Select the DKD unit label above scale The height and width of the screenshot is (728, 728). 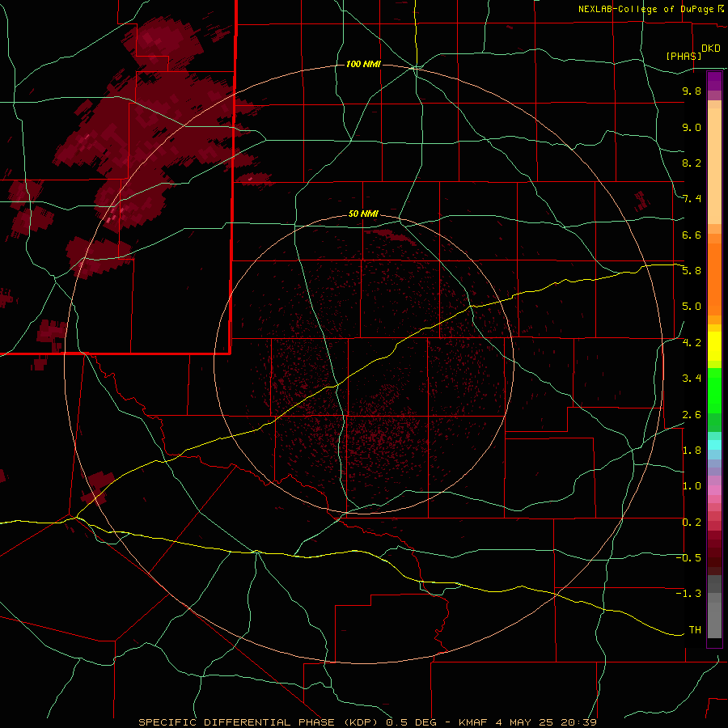tap(711, 49)
